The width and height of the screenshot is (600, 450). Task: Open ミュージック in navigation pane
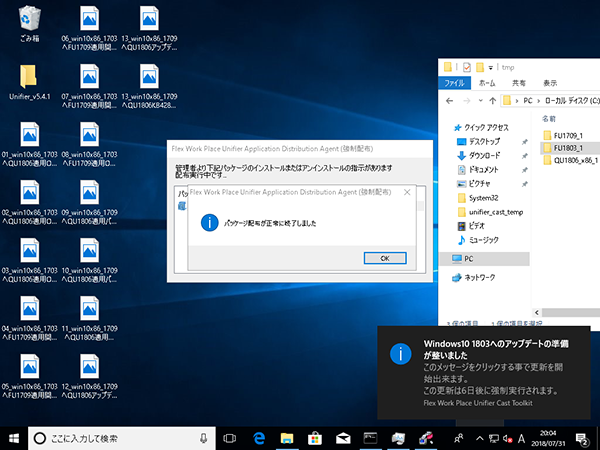pos(478,240)
